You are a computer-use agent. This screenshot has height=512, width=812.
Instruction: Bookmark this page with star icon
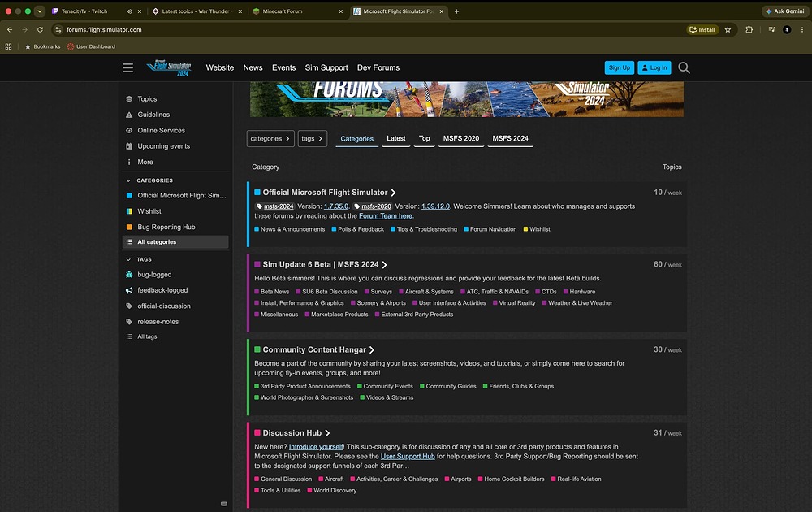pyautogui.click(x=728, y=29)
